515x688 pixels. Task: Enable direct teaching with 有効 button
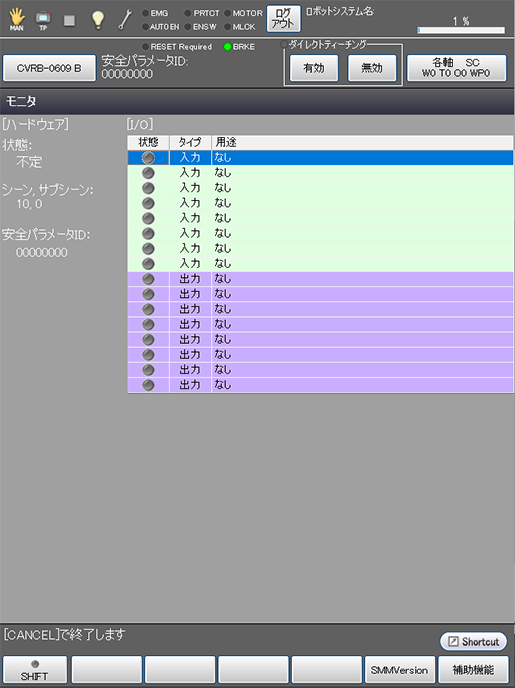pos(314,68)
